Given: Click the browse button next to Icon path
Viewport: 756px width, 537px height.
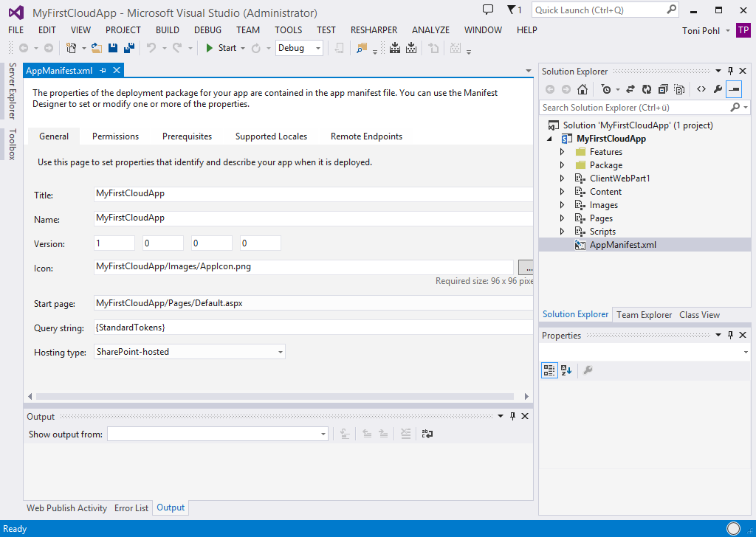Looking at the screenshot, I should 526,267.
